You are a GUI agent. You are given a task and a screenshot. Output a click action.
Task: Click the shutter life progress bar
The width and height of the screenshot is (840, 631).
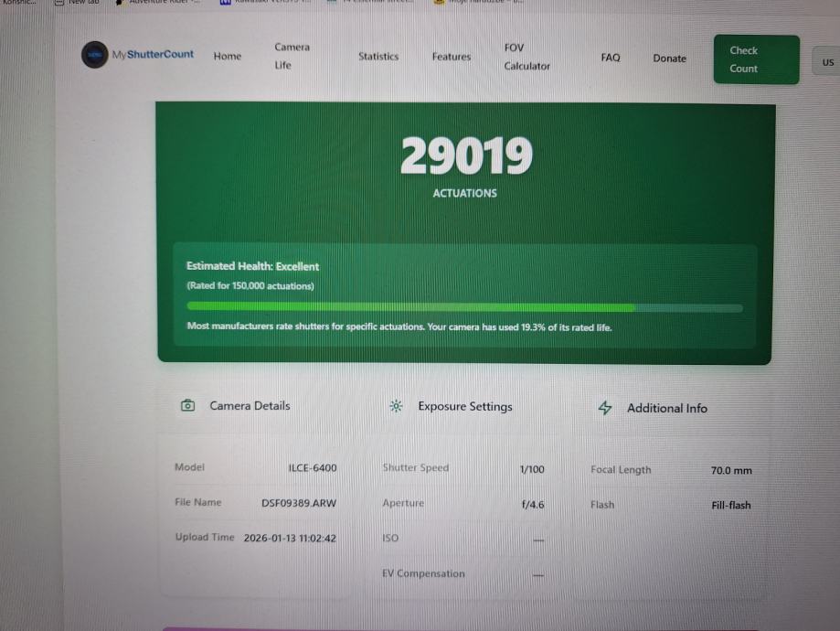(x=464, y=307)
